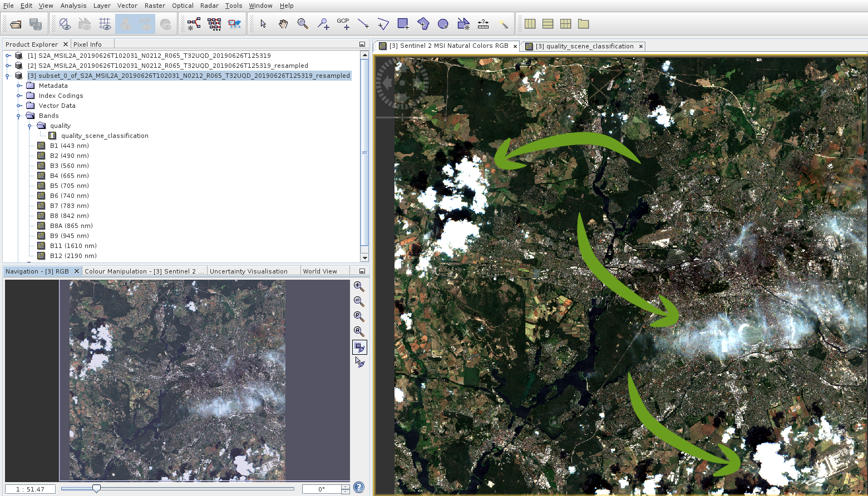This screenshot has height=496, width=868.
Task: Collapse the Bands folder node
Action: point(19,116)
